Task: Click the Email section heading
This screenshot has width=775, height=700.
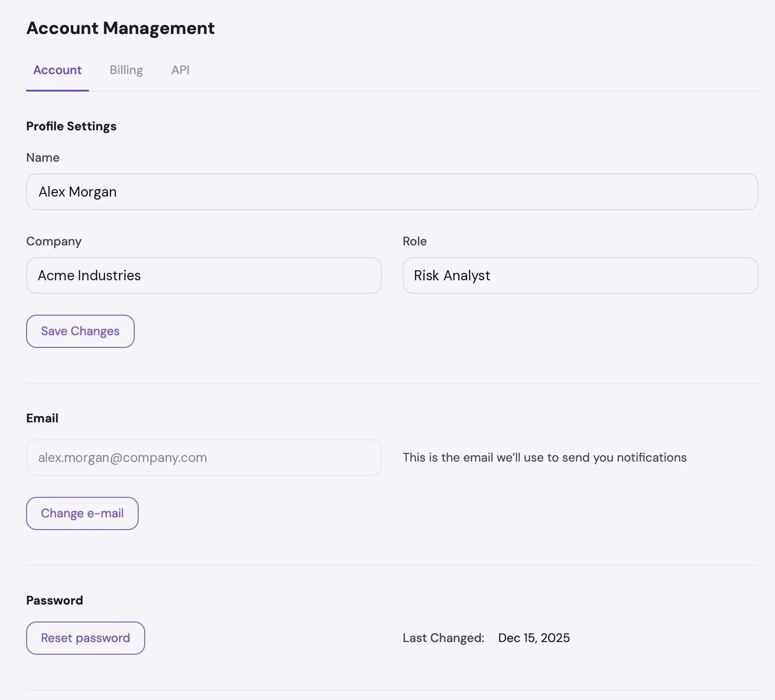Action: point(42,418)
